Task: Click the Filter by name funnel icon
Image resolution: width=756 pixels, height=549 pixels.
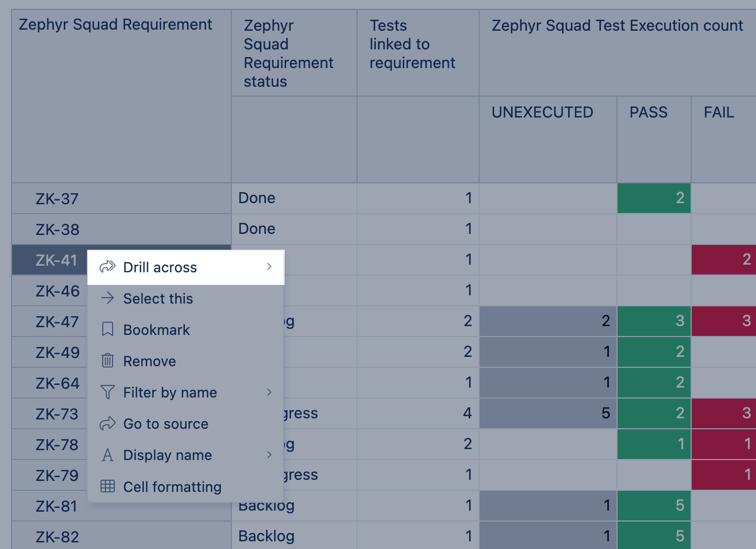Action: [x=108, y=392]
